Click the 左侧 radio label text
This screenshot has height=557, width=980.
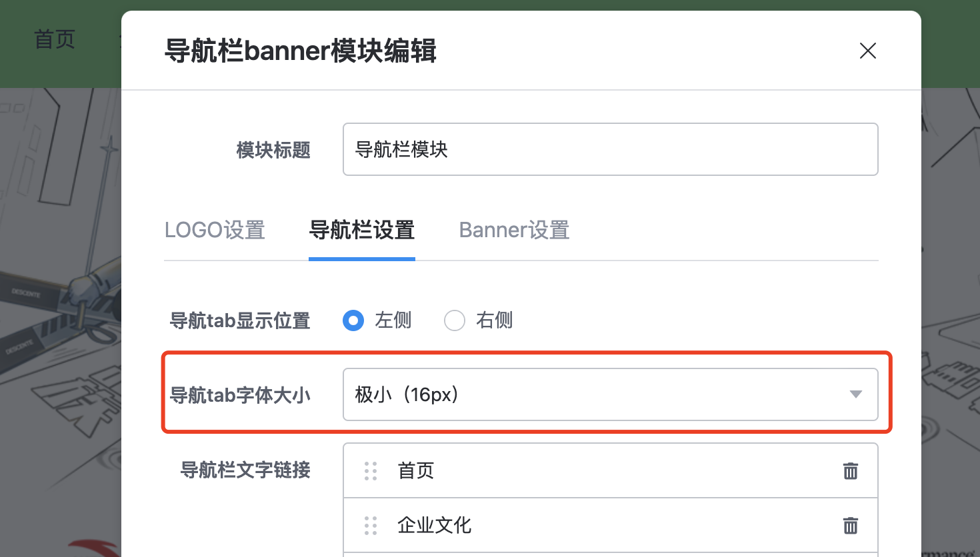pyautogui.click(x=393, y=320)
